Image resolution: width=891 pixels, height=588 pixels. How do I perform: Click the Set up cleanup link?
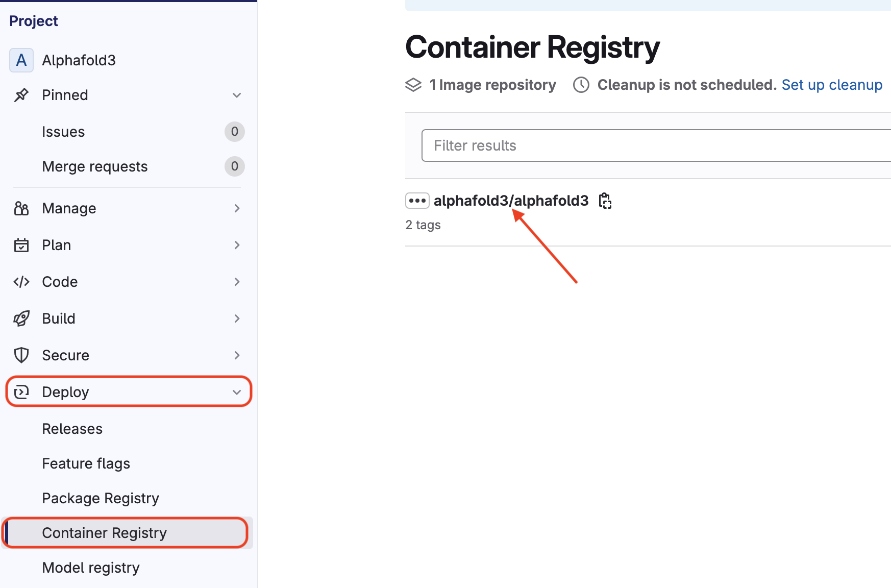(832, 85)
